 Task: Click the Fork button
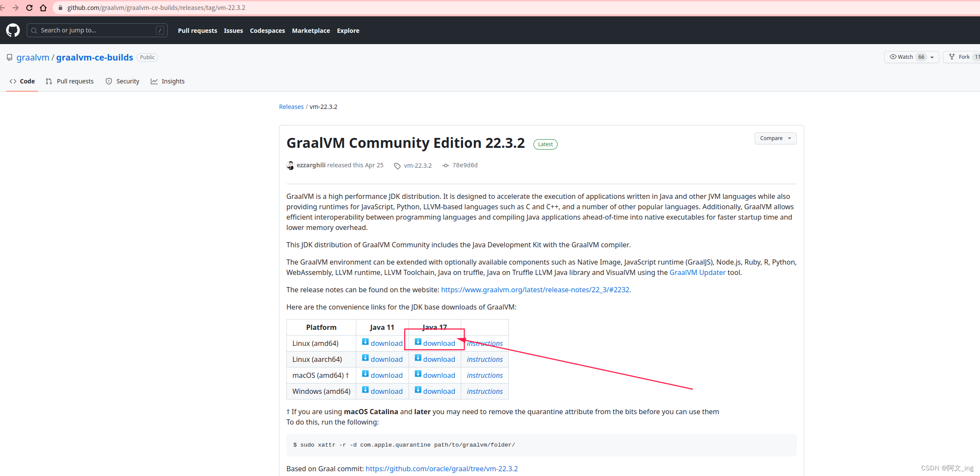click(961, 57)
